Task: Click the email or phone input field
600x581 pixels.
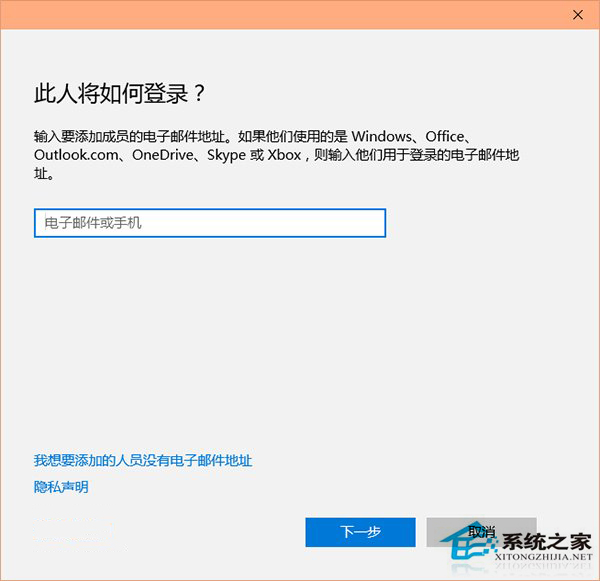Action: (x=210, y=223)
